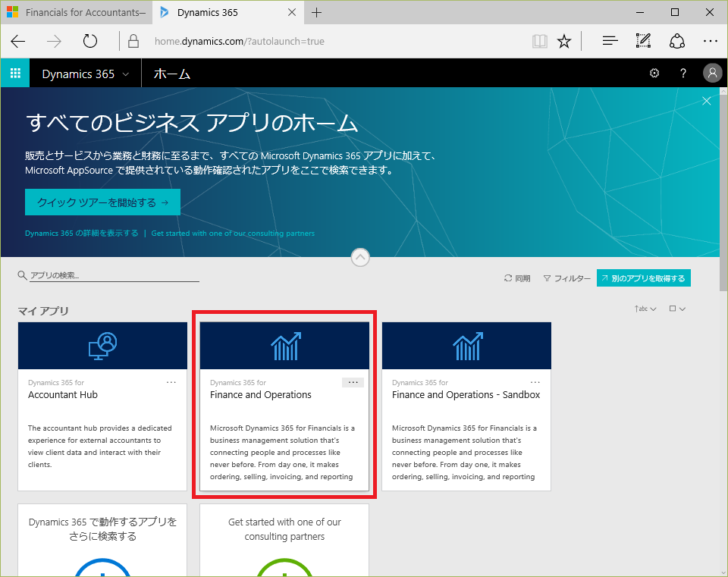
Task: Click the address bar lock icon
Action: click(x=133, y=41)
